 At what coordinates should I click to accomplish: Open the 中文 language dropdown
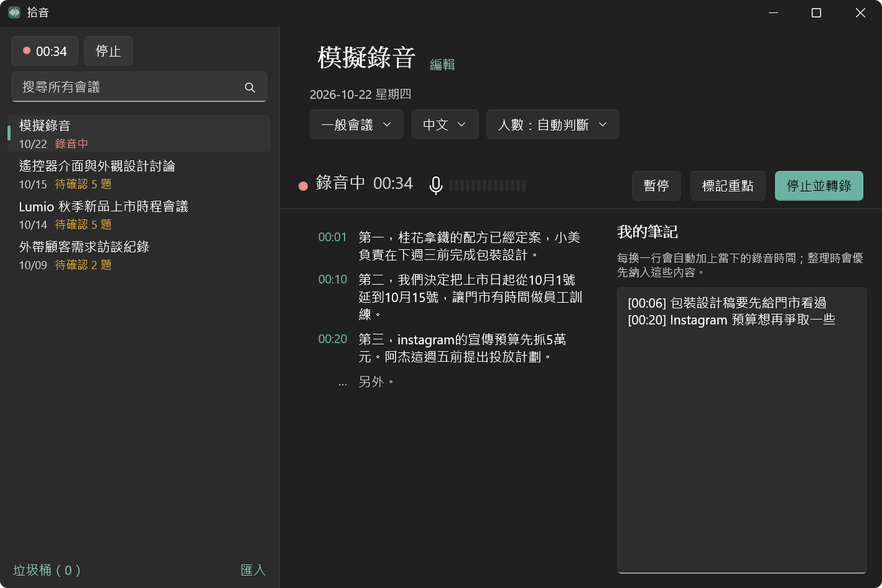tap(445, 124)
